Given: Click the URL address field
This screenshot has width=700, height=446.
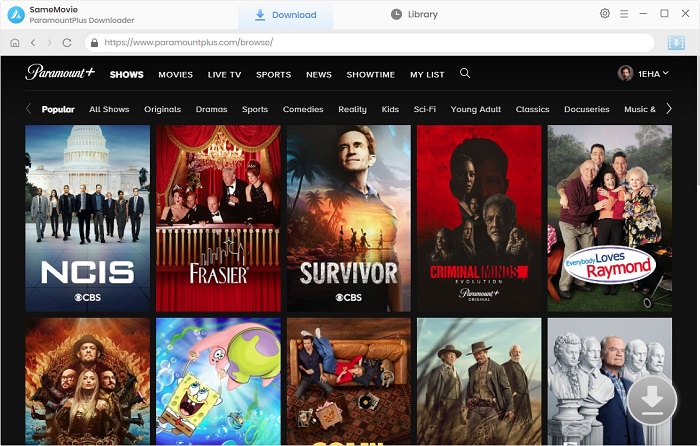Looking at the screenshot, I should point(370,43).
